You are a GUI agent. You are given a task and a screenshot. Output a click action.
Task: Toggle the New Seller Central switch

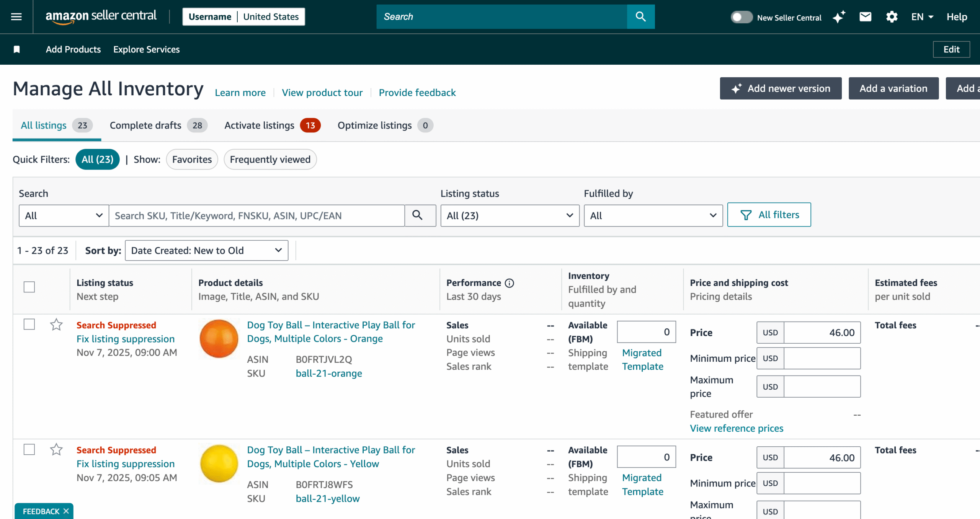tap(741, 17)
